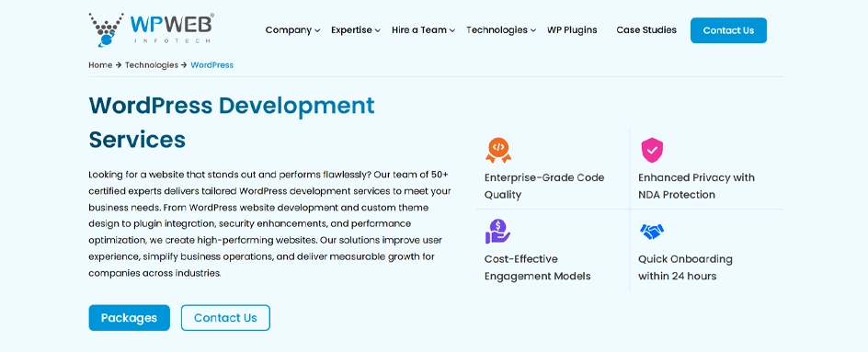Go to Home in the breadcrumb
The height and width of the screenshot is (352, 868).
coord(100,64)
